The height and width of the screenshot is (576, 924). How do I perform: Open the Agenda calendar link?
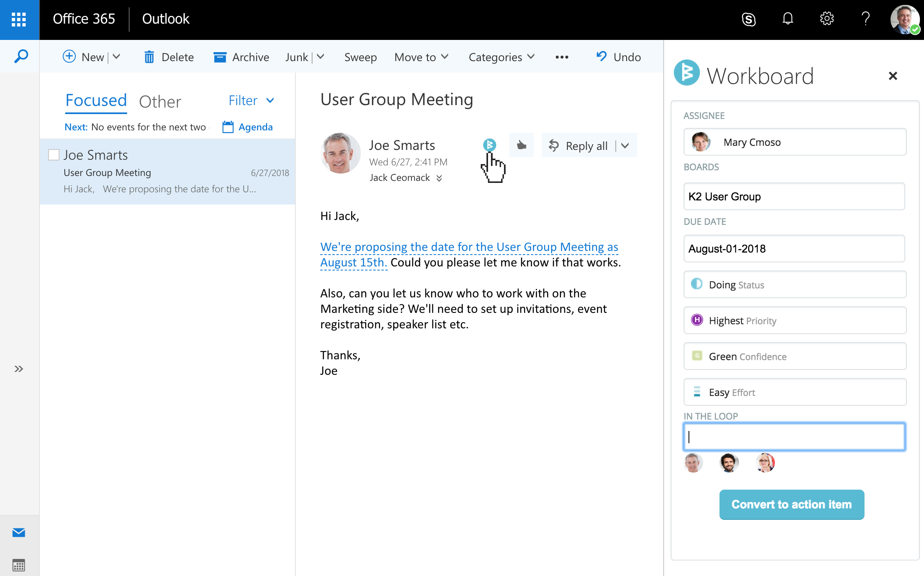point(248,127)
